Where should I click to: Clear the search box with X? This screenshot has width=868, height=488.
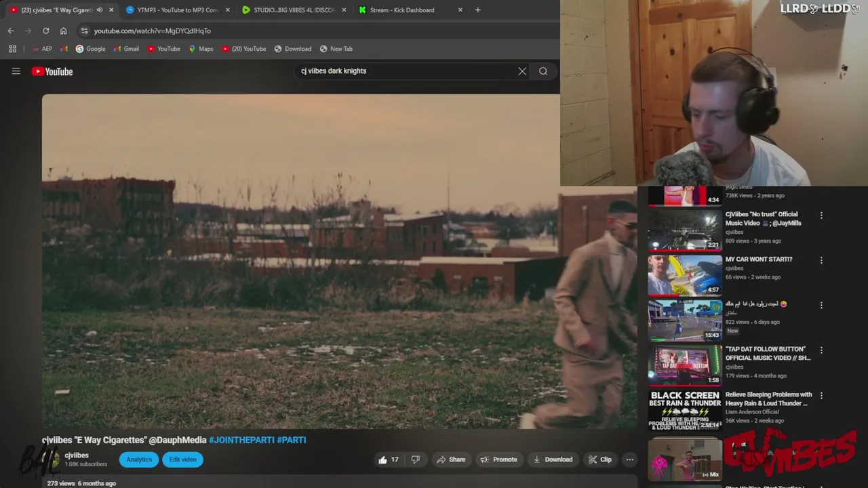[x=522, y=71]
